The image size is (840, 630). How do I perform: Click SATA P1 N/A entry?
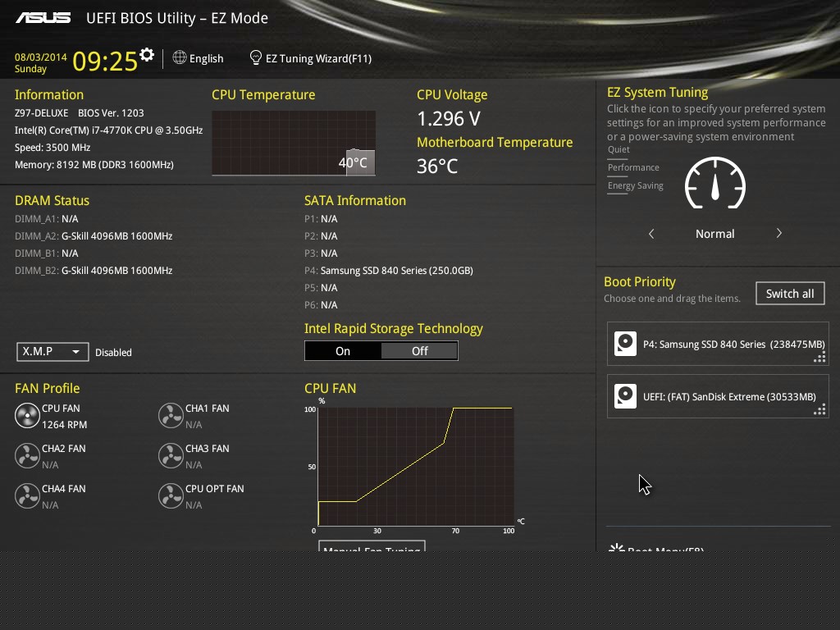(321, 219)
